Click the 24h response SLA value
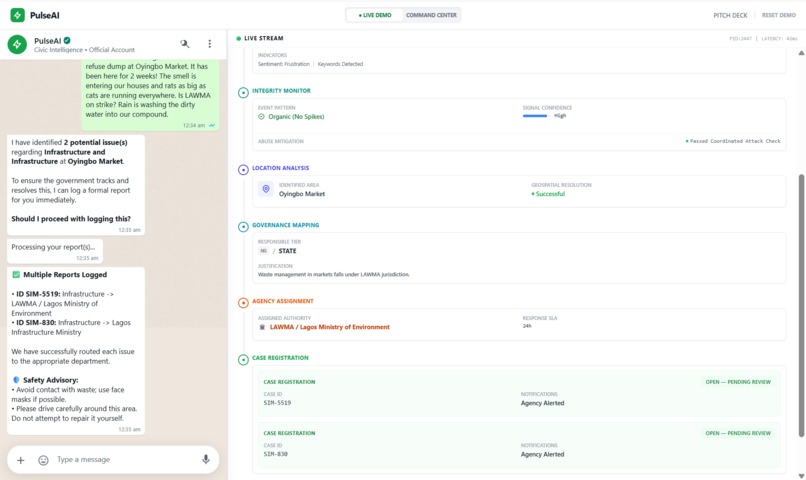The image size is (806, 480). coord(527,326)
